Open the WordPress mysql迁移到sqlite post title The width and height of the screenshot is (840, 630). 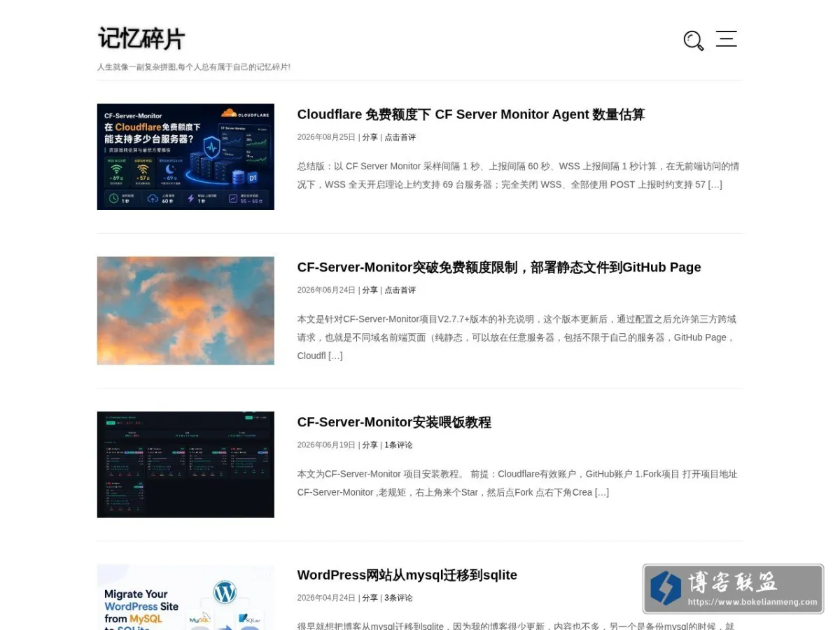pos(407,575)
